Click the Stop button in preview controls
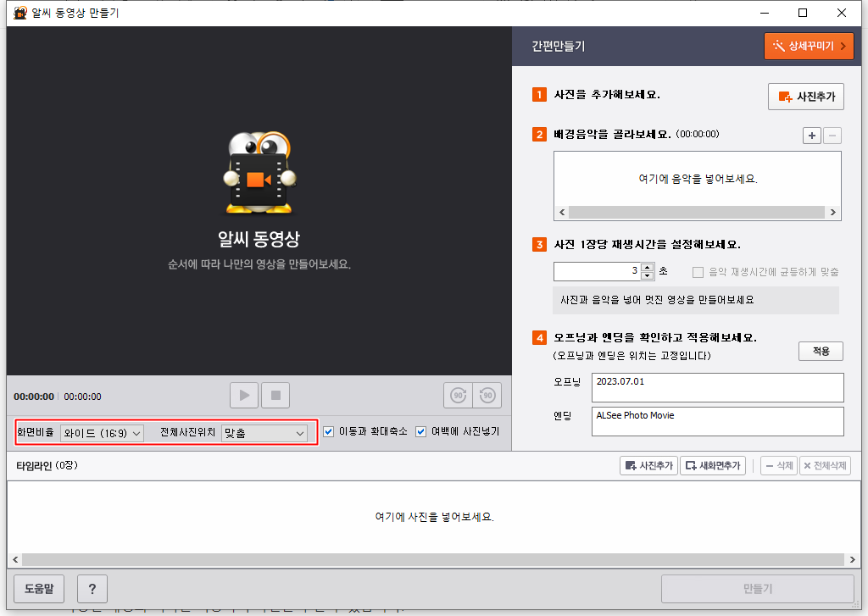Viewport: 868px width, 616px height. 275,395
